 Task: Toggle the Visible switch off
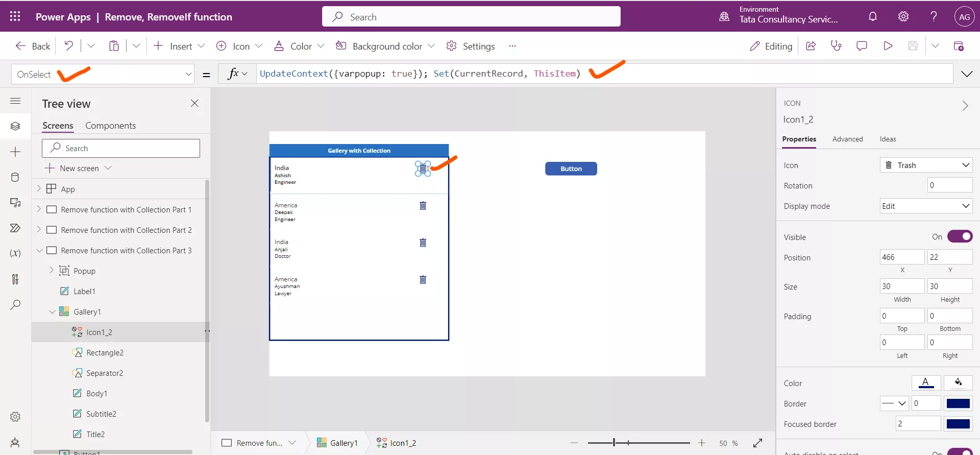click(x=960, y=236)
